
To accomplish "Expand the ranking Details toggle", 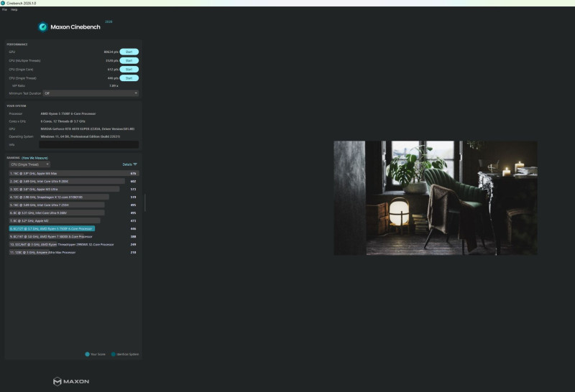I will click(129, 164).
